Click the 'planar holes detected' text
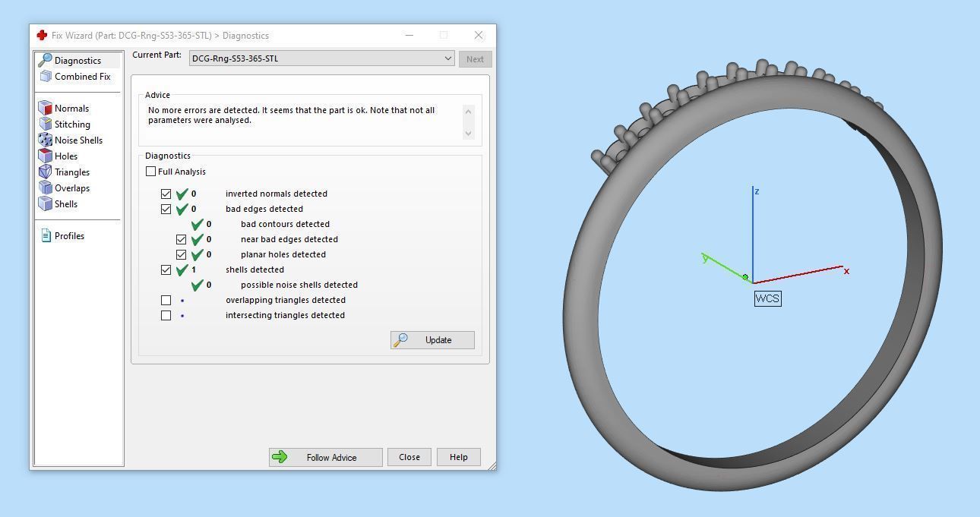The width and height of the screenshot is (980, 517). (x=283, y=254)
